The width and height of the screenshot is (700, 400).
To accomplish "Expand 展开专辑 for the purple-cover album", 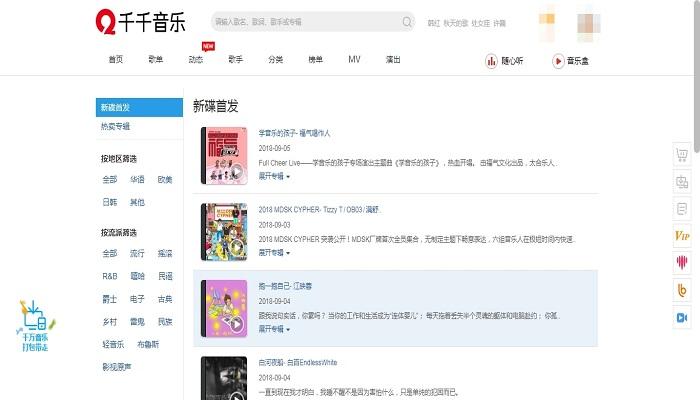I will (x=274, y=329).
